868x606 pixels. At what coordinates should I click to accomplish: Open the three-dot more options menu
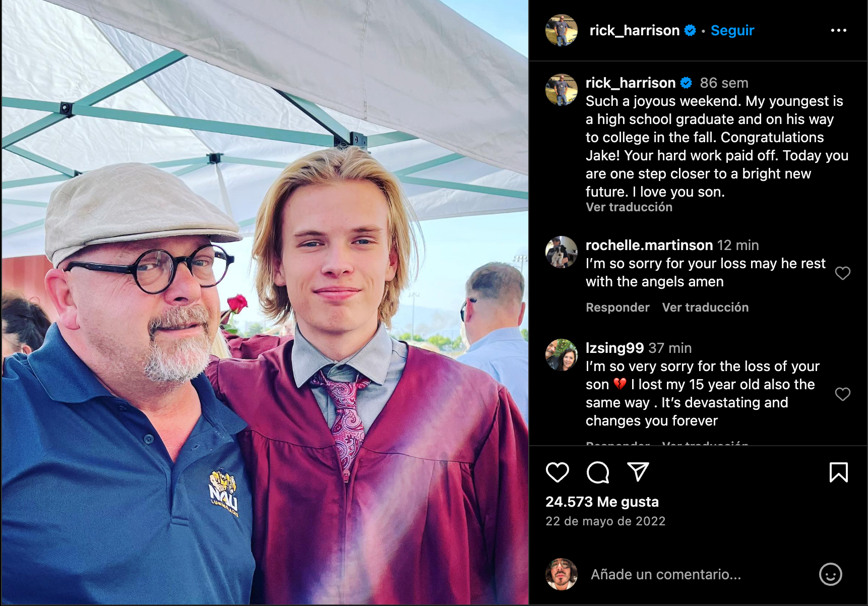pos(838,30)
